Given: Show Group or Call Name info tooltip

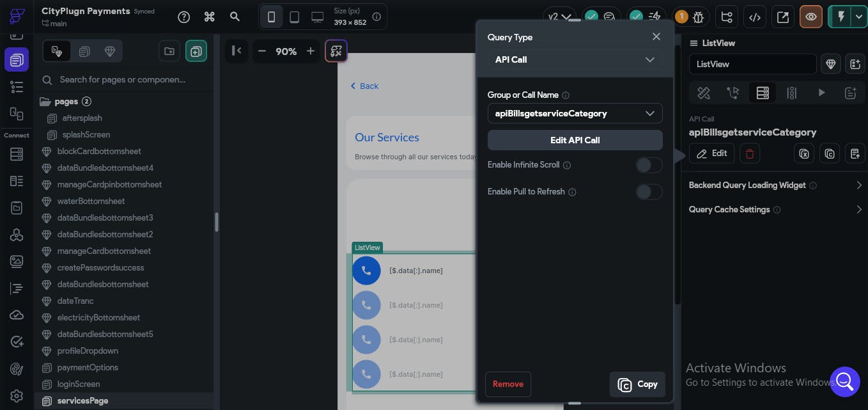Looking at the screenshot, I should tap(566, 95).
